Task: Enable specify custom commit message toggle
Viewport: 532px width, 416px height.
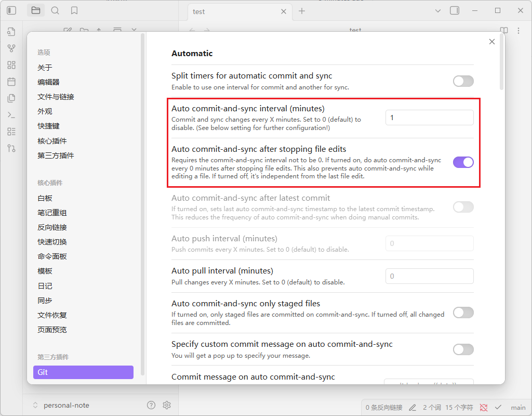Action: (x=463, y=349)
